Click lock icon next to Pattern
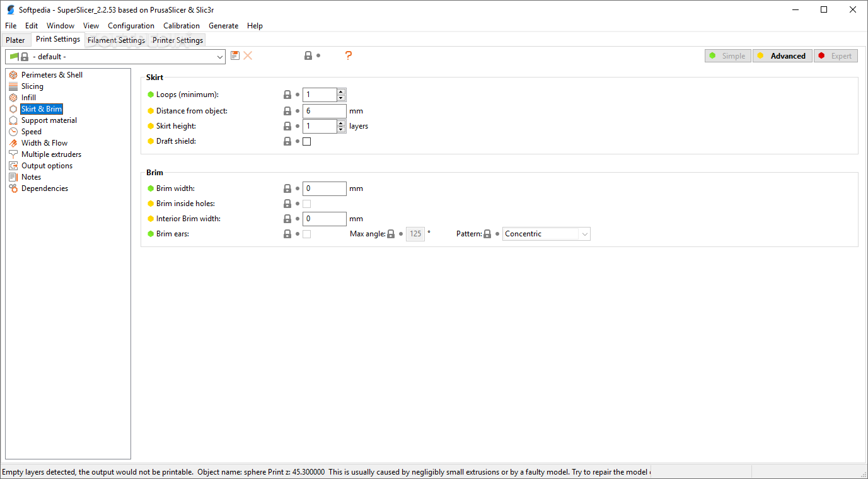This screenshot has height=479, width=868. point(487,234)
